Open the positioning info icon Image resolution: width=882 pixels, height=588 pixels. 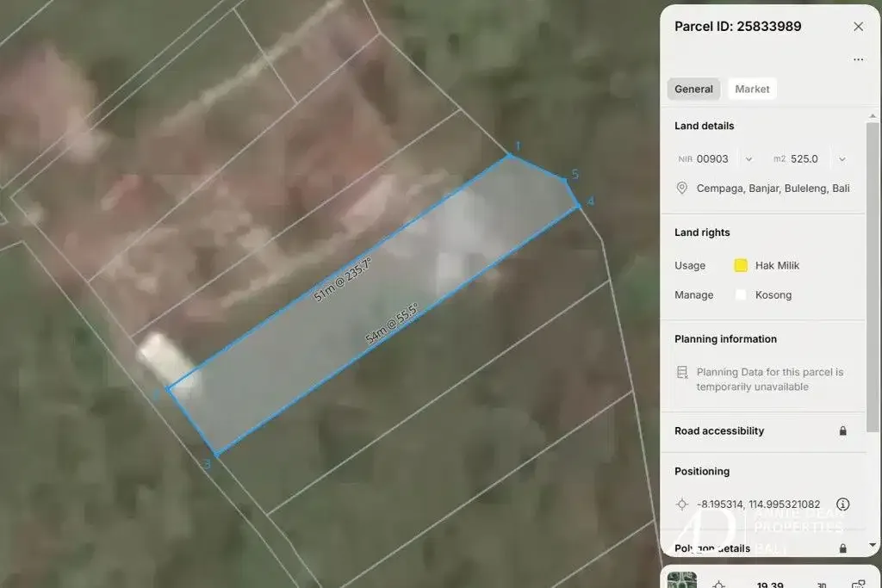tap(842, 504)
